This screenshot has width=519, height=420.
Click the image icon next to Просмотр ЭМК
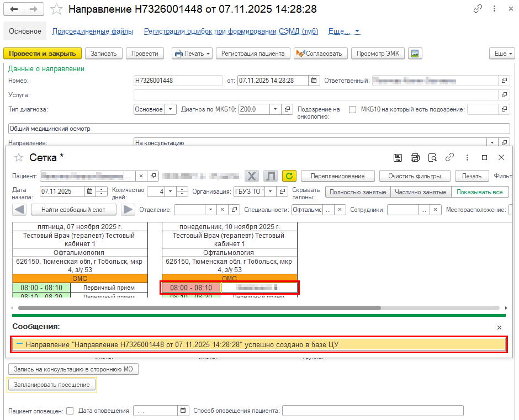point(415,54)
